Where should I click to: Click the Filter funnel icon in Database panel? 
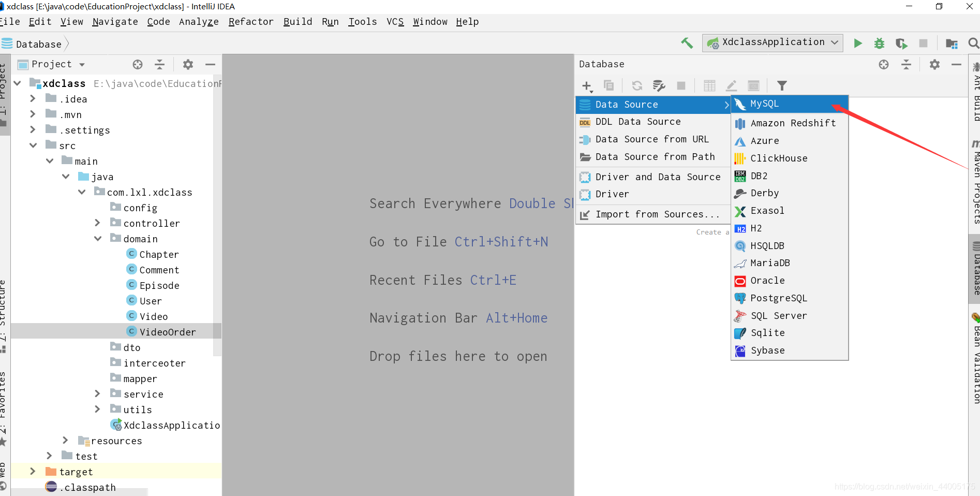(782, 85)
